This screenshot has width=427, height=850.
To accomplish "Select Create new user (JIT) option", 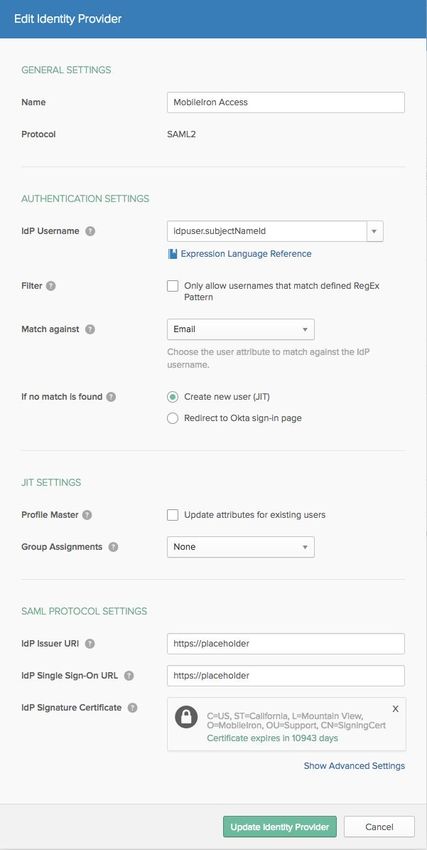I will 172,397.
